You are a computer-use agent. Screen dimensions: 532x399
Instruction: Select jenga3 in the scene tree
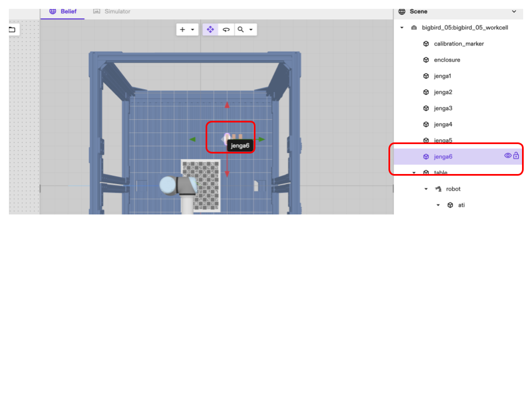click(x=443, y=108)
